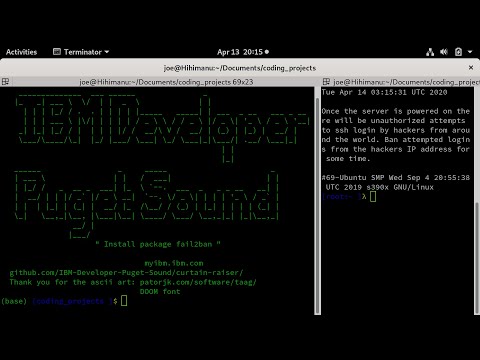Click the 'DOOM font' text
Screen dimensions: 480x360
click(x=160, y=292)
